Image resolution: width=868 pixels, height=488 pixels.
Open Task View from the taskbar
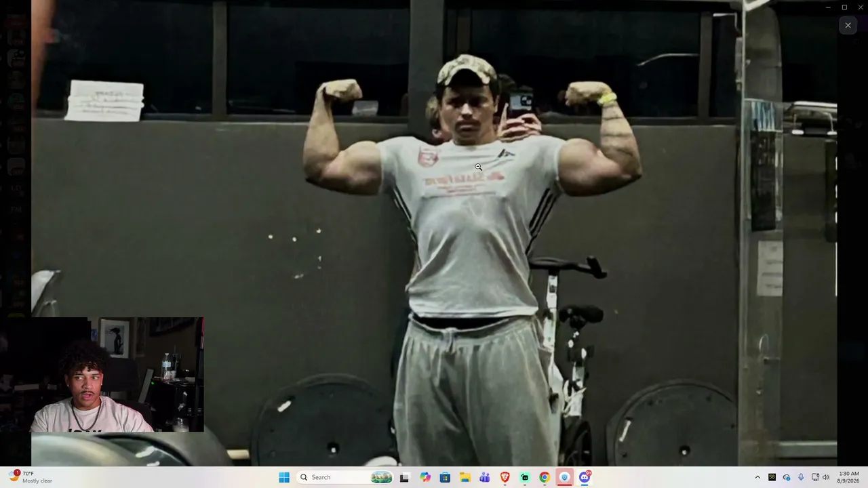pyautogui.click(x=404, y=477)
